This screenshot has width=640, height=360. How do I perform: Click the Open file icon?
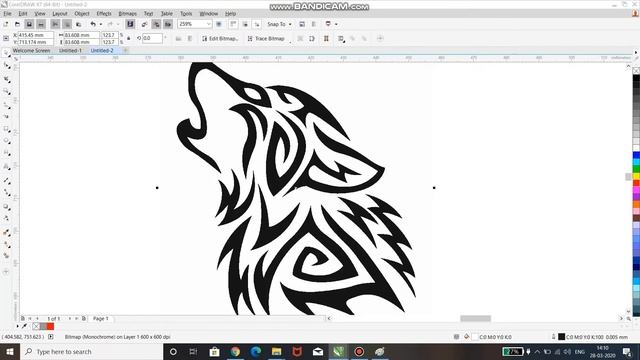click(17, 24)
